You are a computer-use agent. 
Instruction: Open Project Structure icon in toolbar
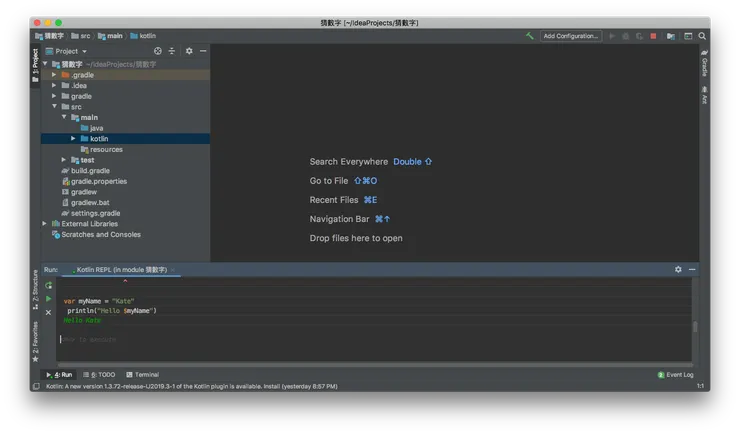click(x=671, y=36)
